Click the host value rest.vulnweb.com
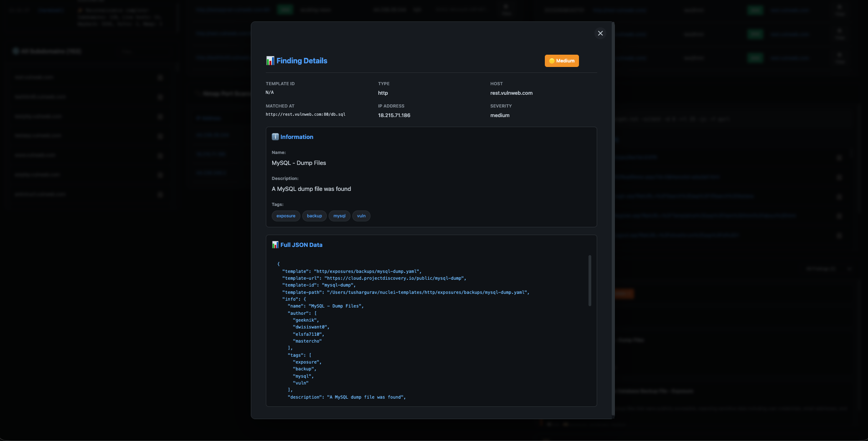 (x=511, y=93)
